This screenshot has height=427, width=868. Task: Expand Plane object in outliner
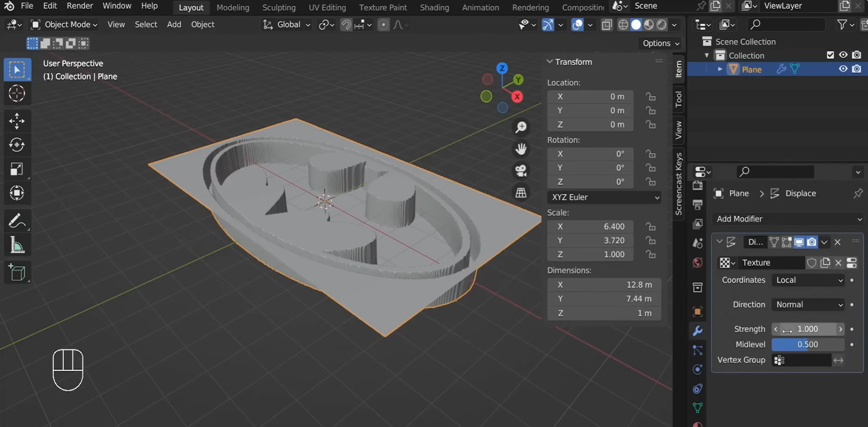pyautogui.click(x=720, y=69)
